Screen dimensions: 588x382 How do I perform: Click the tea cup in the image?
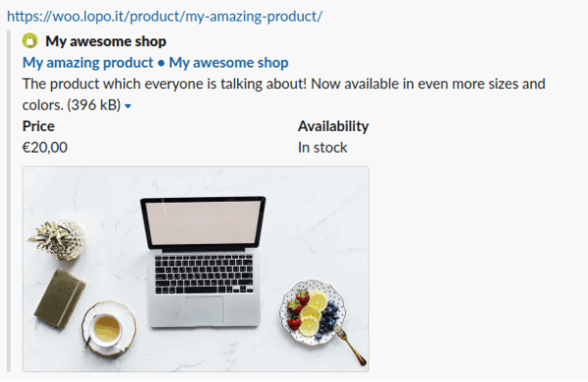108,328
